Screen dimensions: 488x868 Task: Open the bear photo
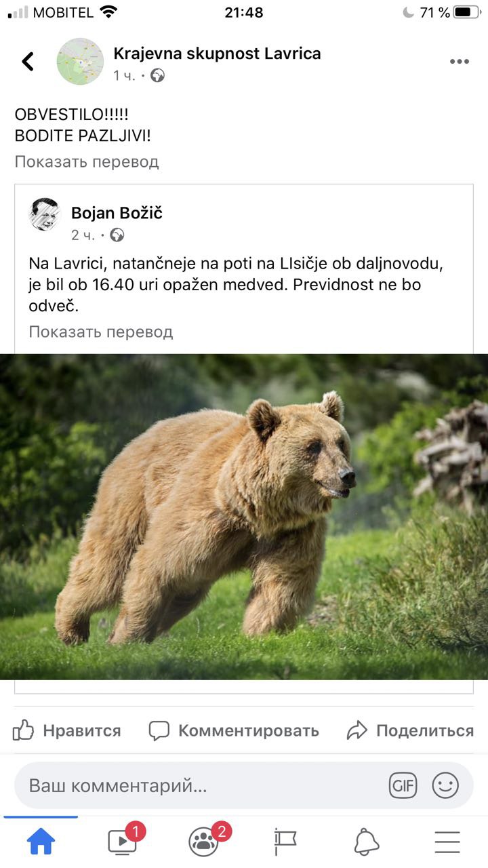(244, 517)
